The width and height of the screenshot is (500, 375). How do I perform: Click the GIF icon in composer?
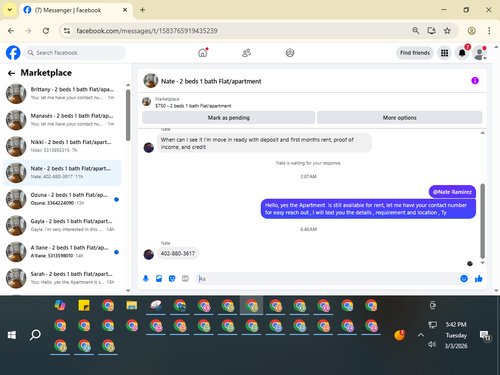coord(185,279)
